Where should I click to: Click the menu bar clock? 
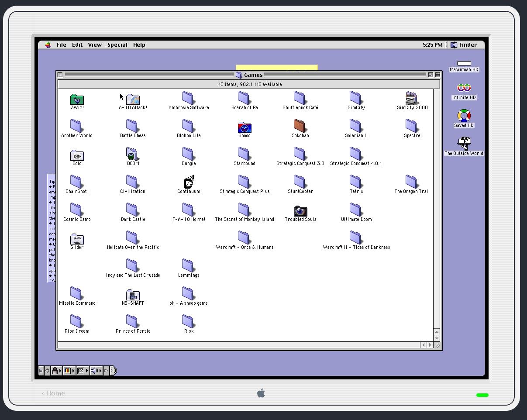coord(433,45)
